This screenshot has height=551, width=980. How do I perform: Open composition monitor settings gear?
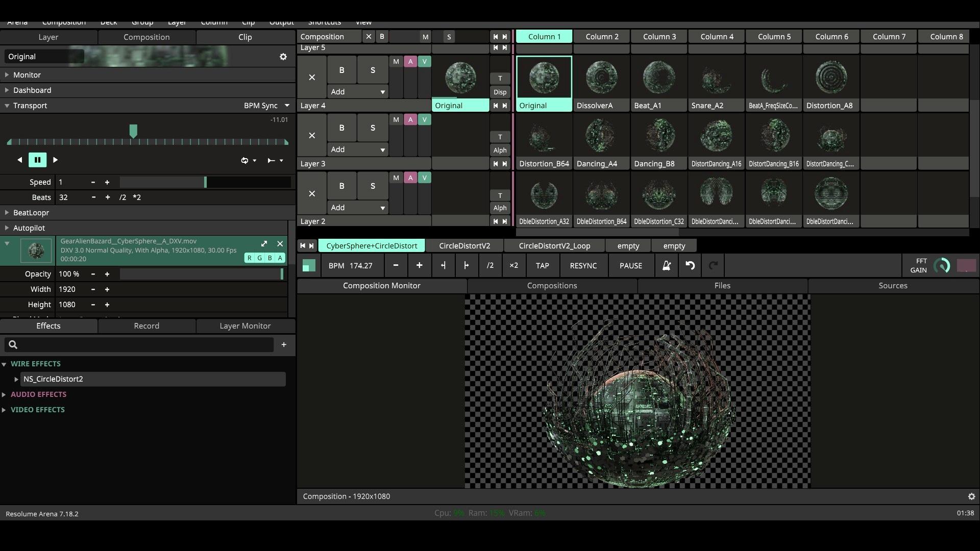[x=971, y=496]
